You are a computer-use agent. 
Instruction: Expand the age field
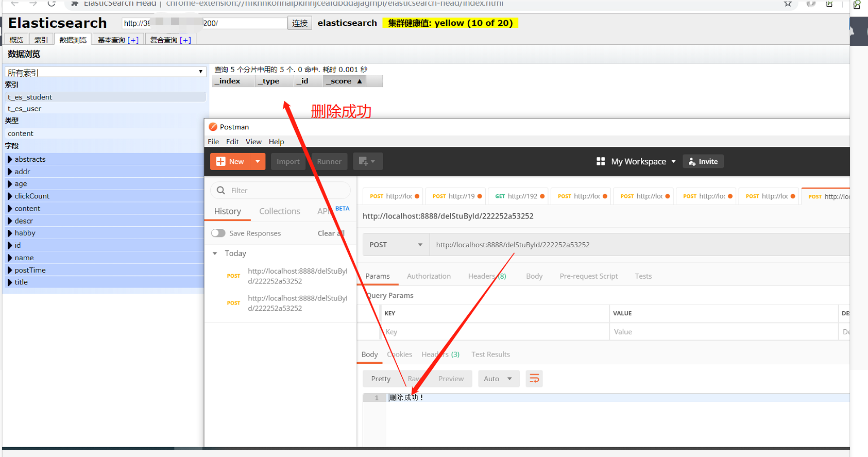10,184
